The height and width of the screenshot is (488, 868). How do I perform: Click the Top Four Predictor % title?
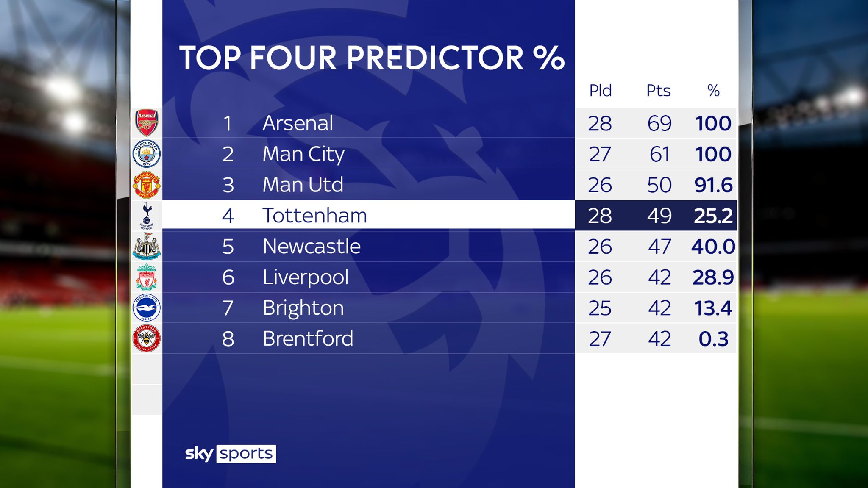[x=372, y=58]
